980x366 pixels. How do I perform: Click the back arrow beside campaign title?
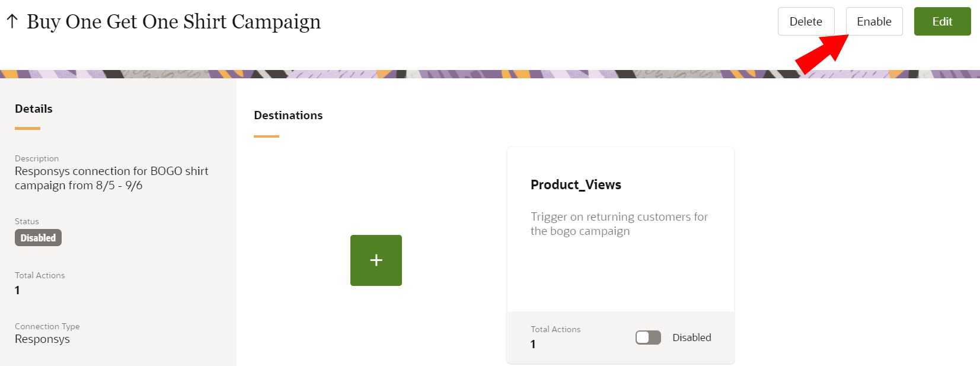12,22
